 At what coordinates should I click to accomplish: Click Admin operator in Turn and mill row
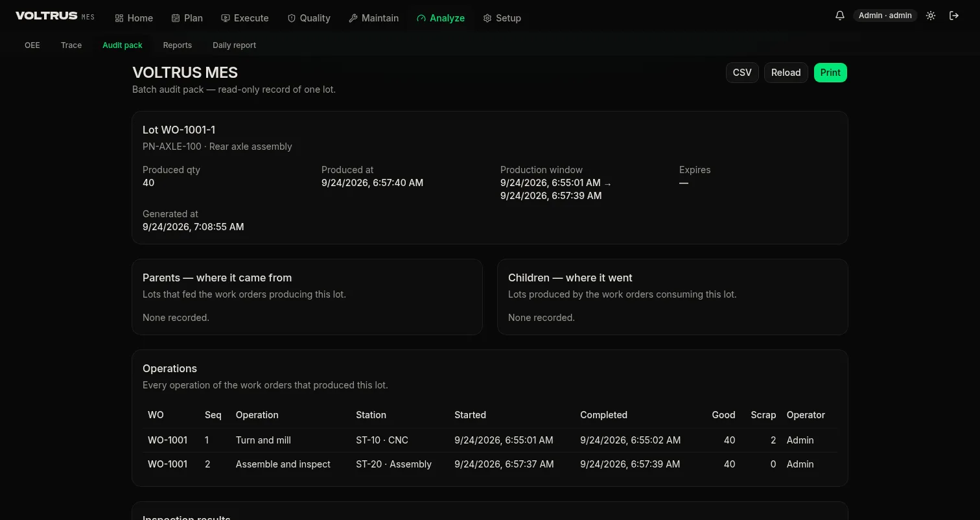(x=800, y=440)
